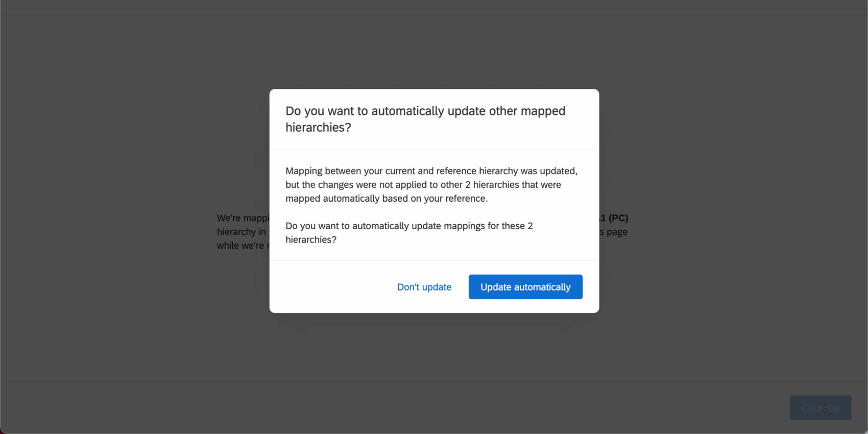Click the dialog header section
The height and width of the screenshot is (434, 868).
coord(434,119)
